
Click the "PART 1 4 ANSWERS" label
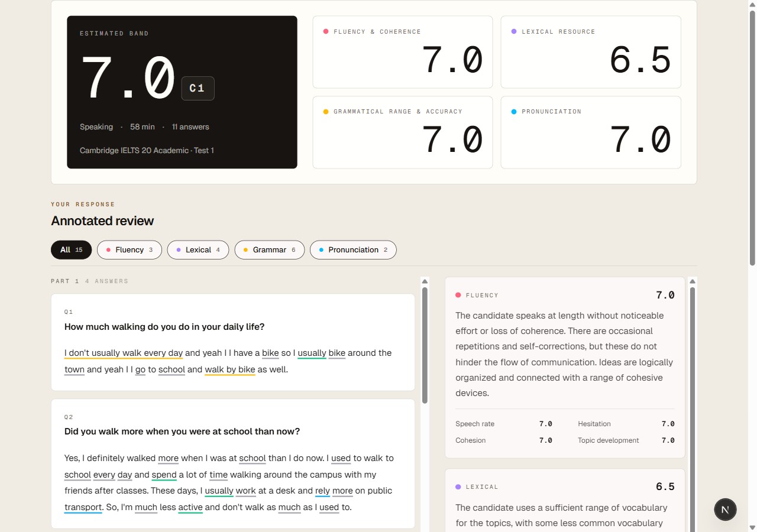pos(89,281)
